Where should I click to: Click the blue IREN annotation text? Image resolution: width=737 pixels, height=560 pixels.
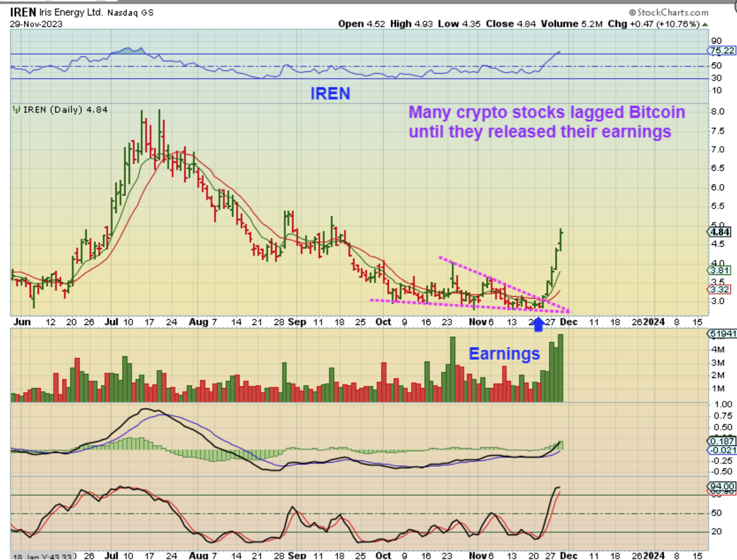330,93
